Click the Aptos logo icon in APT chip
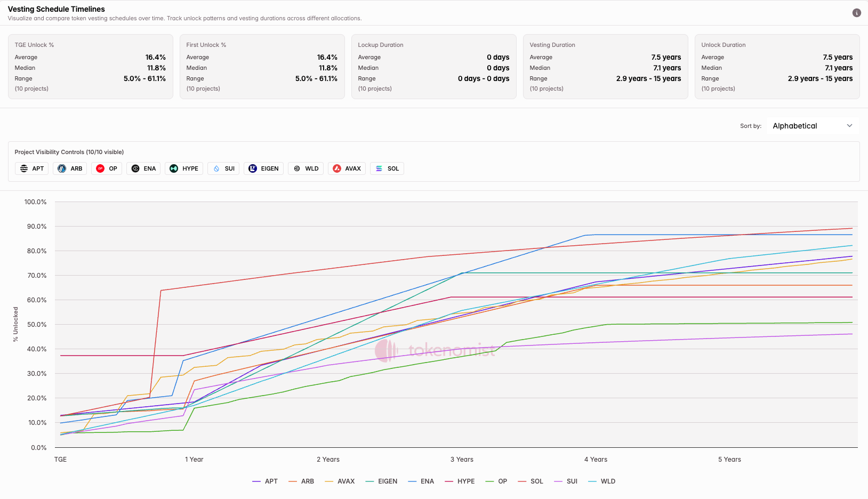The image size is (868, 499). tap(24, 168)
